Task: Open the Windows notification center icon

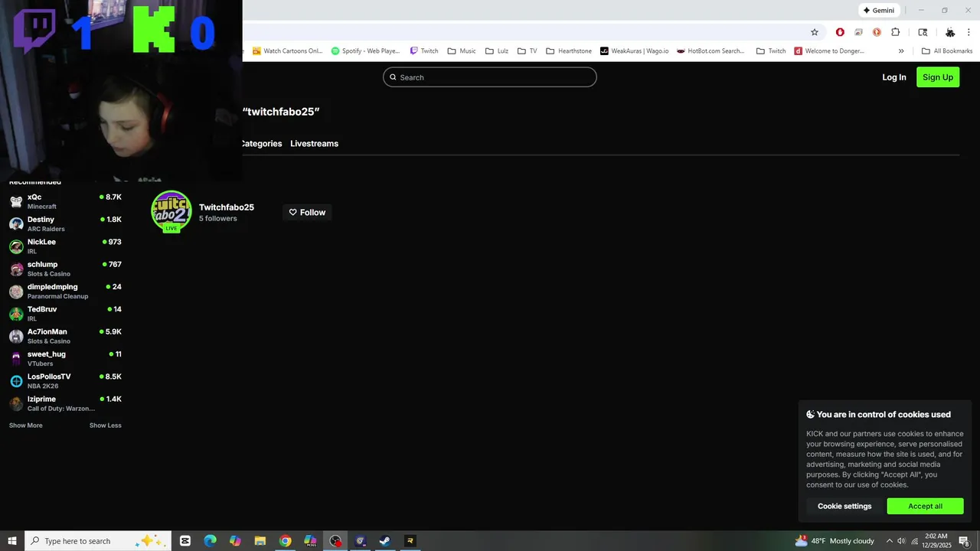Action: pos(965,541)
